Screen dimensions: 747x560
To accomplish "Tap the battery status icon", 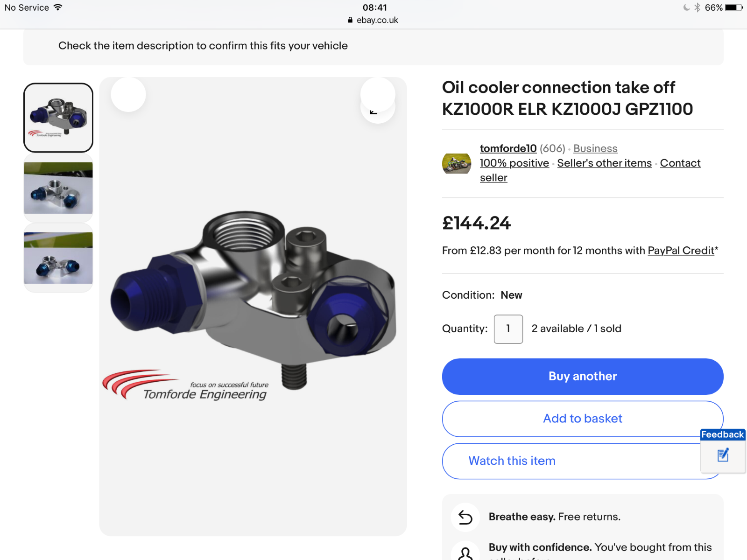I will (x=733, y=7).
